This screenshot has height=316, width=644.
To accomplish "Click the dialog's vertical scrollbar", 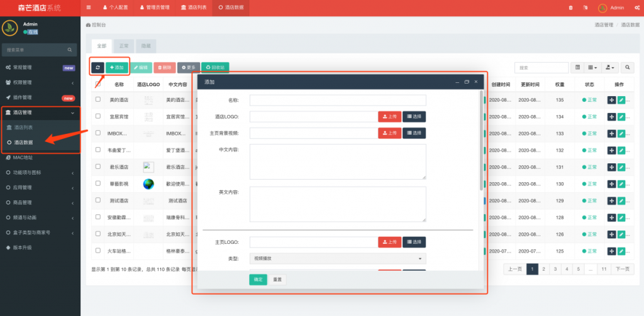I will 482,144.
